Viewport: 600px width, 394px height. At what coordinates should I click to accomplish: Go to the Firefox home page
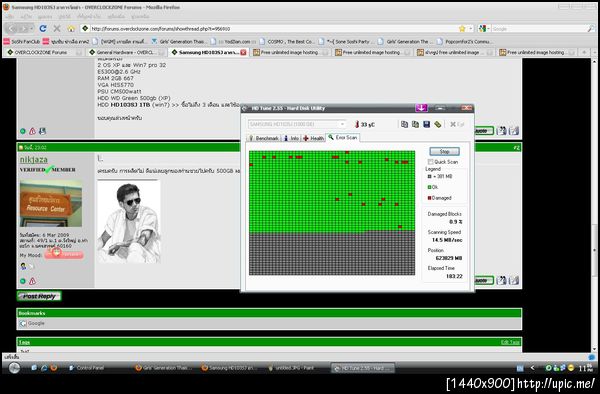[71, 28]
